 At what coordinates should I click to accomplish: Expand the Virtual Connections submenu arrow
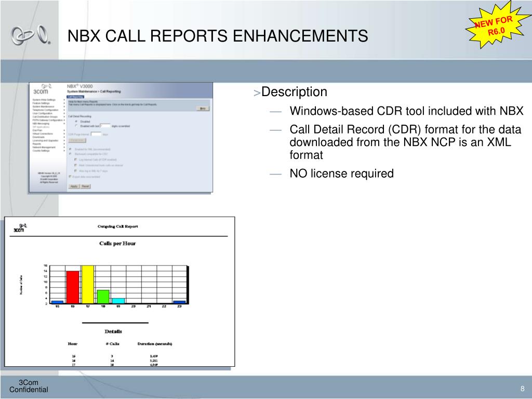click(64, 134)
